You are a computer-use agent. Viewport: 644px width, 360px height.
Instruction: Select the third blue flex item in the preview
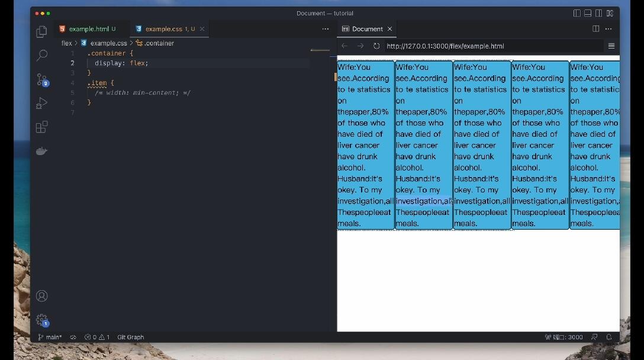coord(482,145)
